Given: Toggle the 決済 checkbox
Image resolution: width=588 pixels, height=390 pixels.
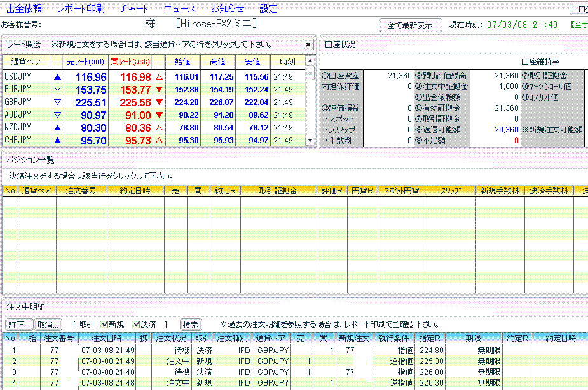Looking at the screenshot, I should pyautogui.click(x=137, y=324).
